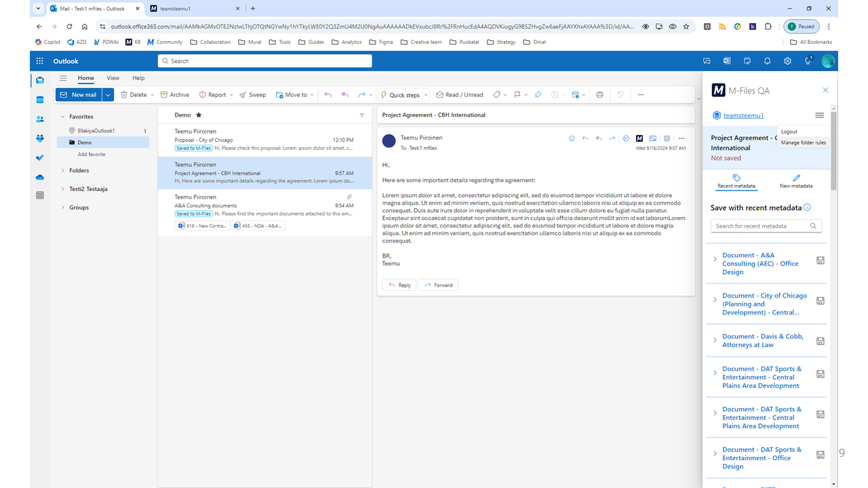Click the New mail button
The width and height of the screenshot is (868, 488).
[79, 95]
